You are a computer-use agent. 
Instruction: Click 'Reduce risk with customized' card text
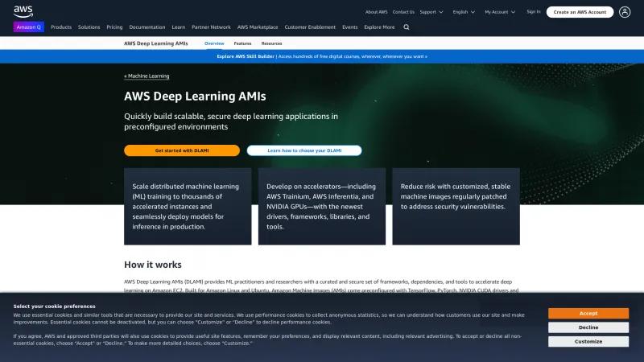pyautogui.click(x=456, y=196)
